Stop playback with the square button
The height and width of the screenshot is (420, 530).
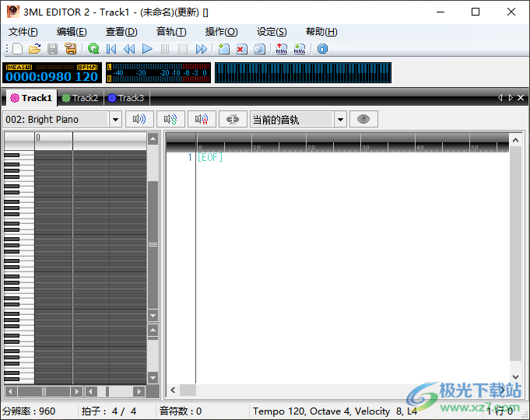click(x=183, y=49)
